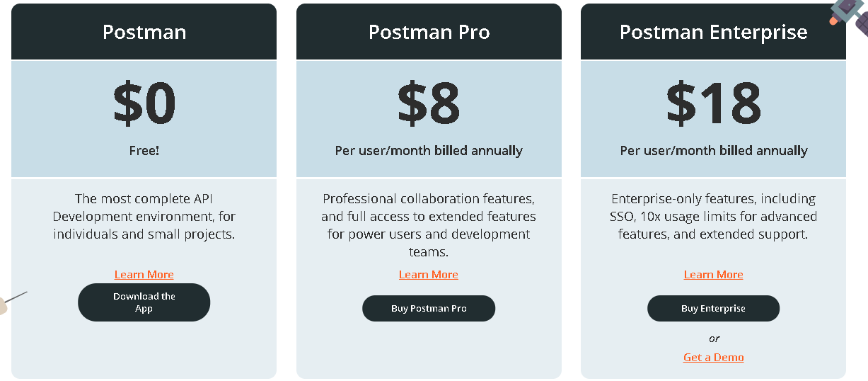Screen dimensions: 868x381
Task: Select the Postman plan header
Action: 144,33
